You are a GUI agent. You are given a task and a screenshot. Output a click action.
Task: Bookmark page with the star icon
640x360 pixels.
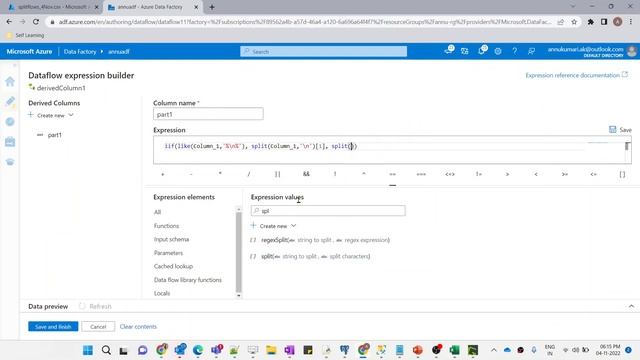pyautogui.click(x=574, y=22)
